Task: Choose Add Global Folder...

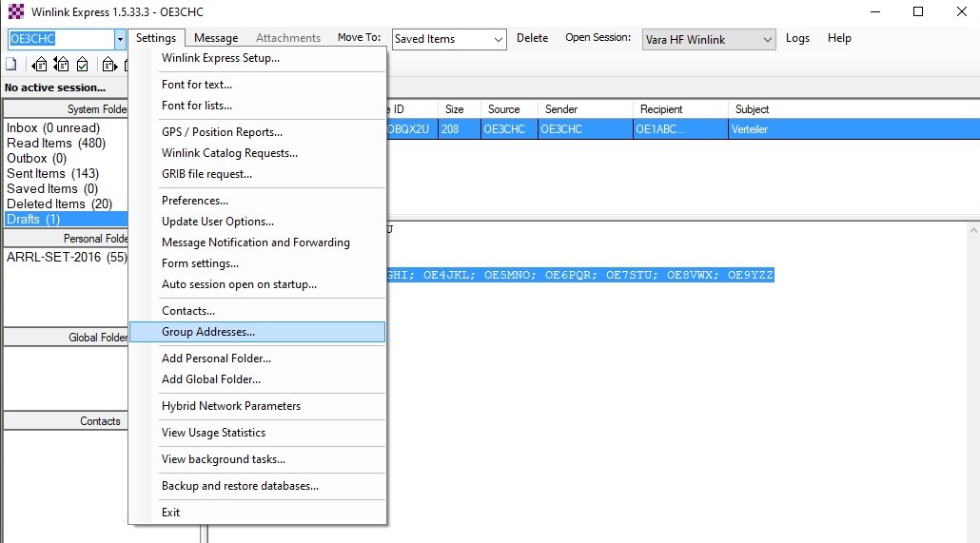Action: [x=258, y=379]
